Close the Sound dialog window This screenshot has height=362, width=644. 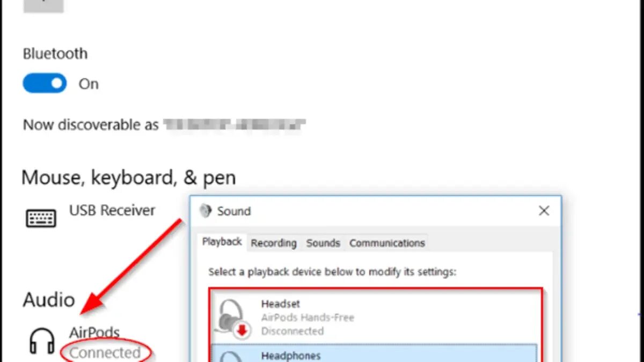click(x=544, y=211)
